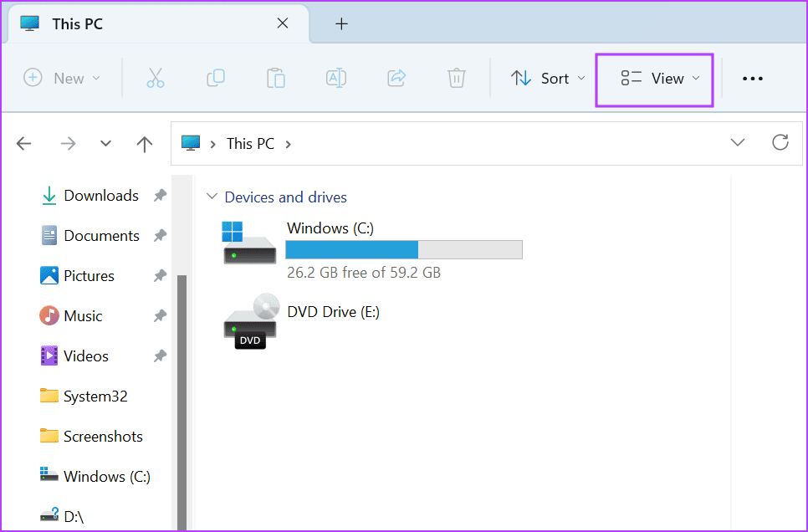Click the chevron before This PC in address bar
This screenshot has height=532, width=808.
212,144
